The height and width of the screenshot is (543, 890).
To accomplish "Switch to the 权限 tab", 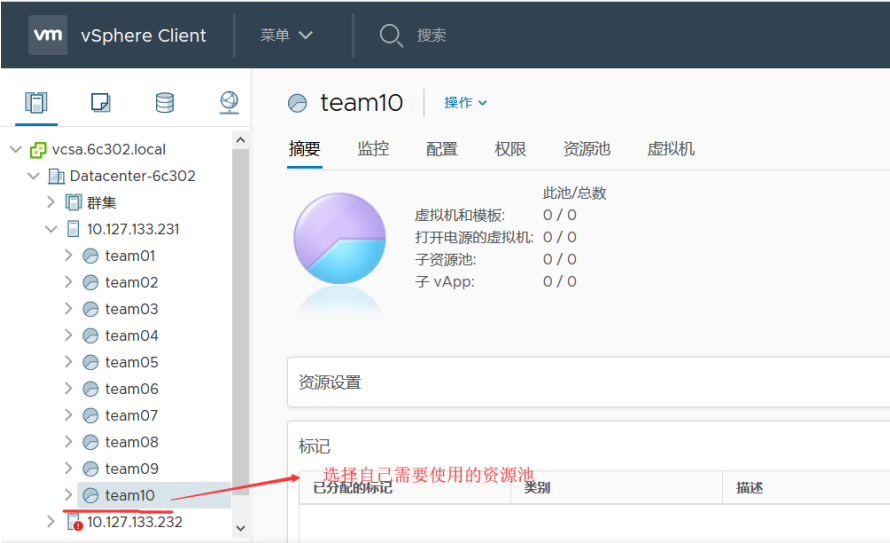I will (510, 149).
